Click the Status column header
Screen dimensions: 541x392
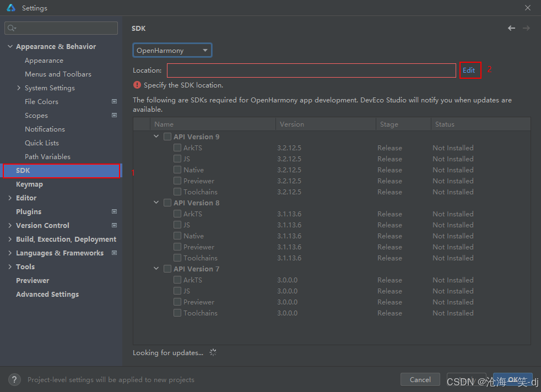click(x=481, y=124)
